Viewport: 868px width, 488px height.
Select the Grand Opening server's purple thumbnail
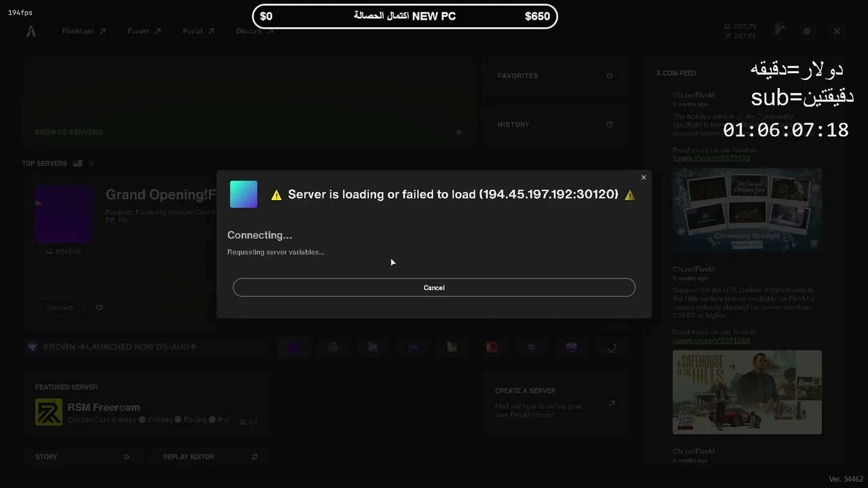point(64,214)
